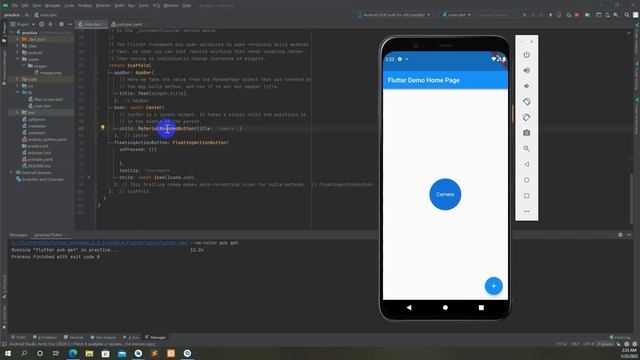Open the Window menu
The height and width of the screenshot is (360, 640).
[x=171, y=6]
